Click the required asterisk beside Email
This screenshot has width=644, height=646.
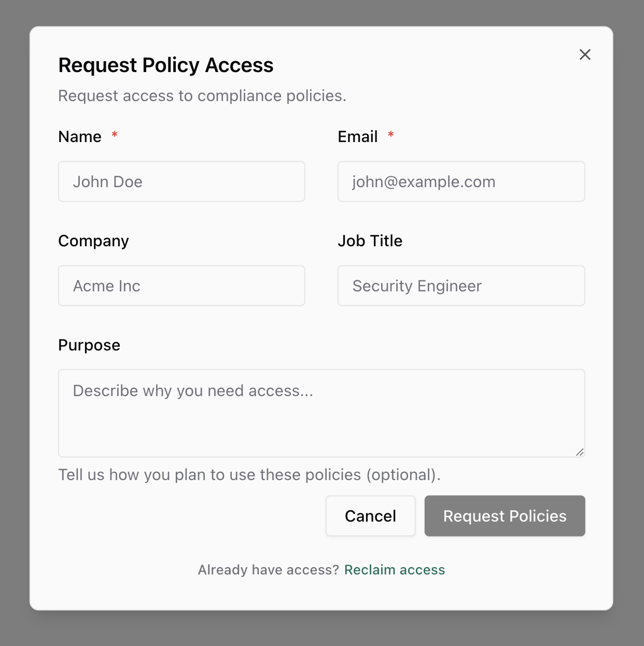391,135
